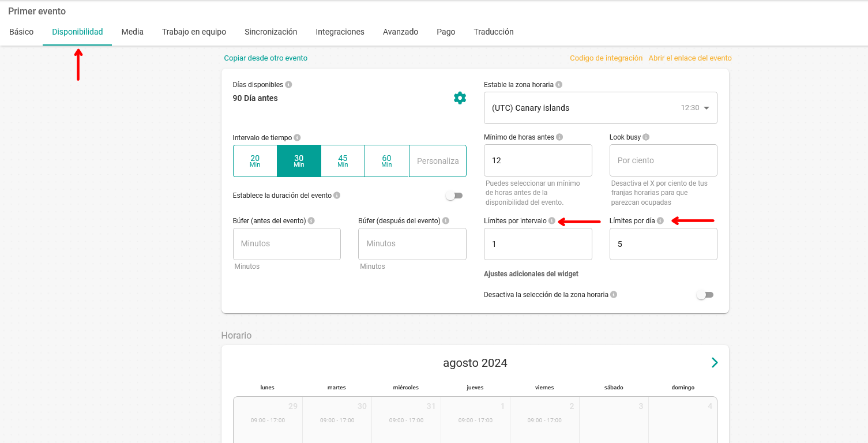Select calendar day 4 domingo
This screenshot has width=868, height=443.
[683, 420]
